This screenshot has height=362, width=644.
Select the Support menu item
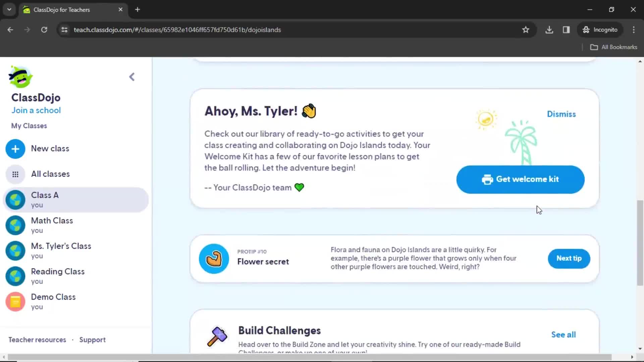(x=93, y=340)
